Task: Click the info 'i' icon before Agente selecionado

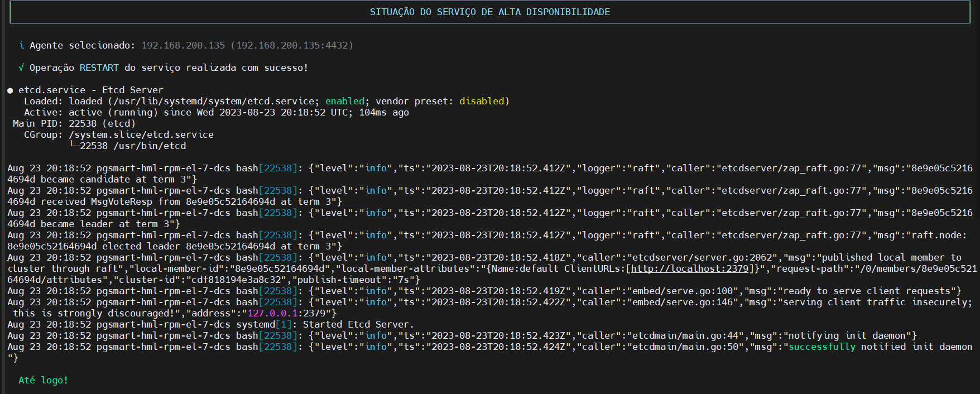Action: (22, 45)
